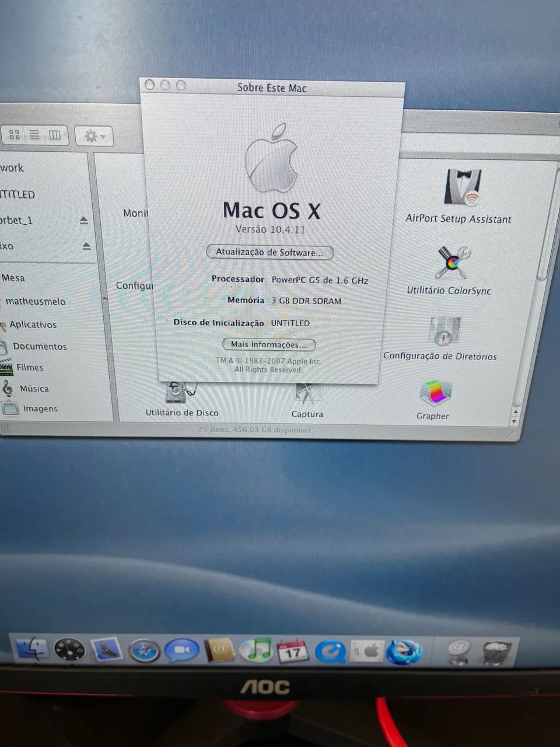Open the Action gear menu
Viewport: 560px width, 747px height.
point(92,135)
